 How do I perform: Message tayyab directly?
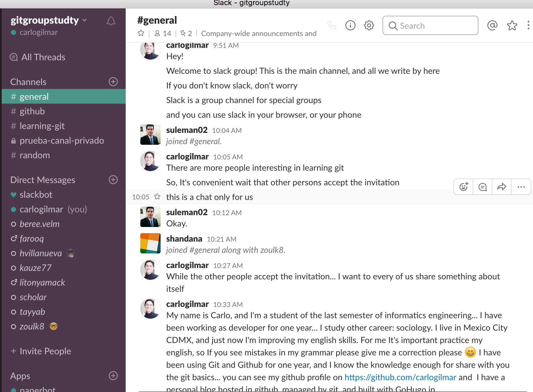pyautogui.click(x=64, y=312)
